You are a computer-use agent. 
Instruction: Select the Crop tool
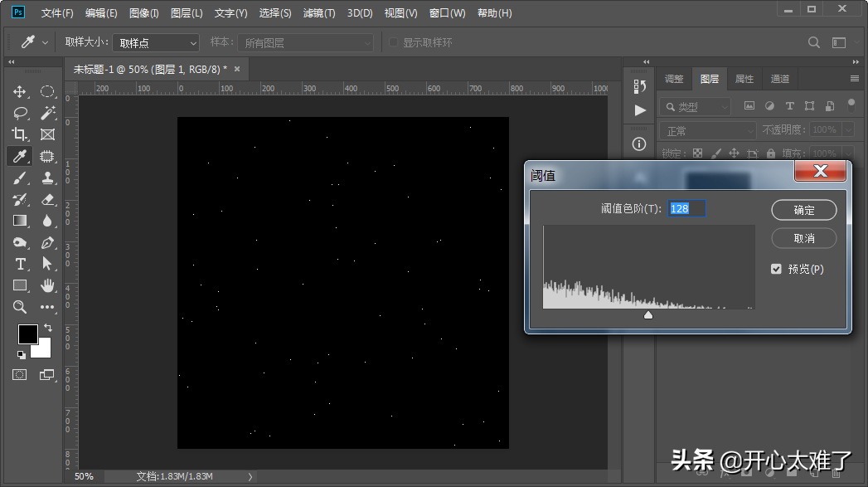tap(19, 134)
